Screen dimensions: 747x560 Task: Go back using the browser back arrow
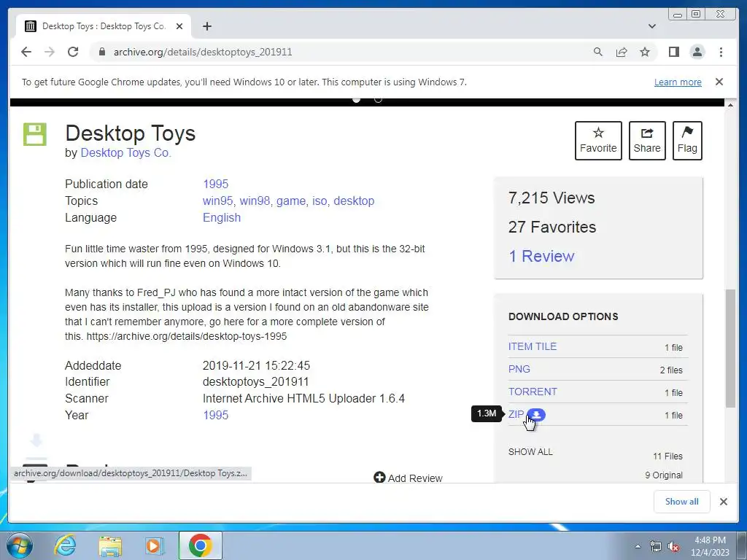coord(26,52)
